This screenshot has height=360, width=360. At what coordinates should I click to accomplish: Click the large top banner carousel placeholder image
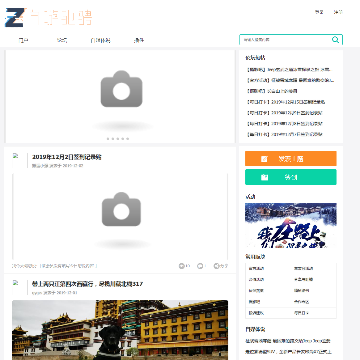pos(120,96)
